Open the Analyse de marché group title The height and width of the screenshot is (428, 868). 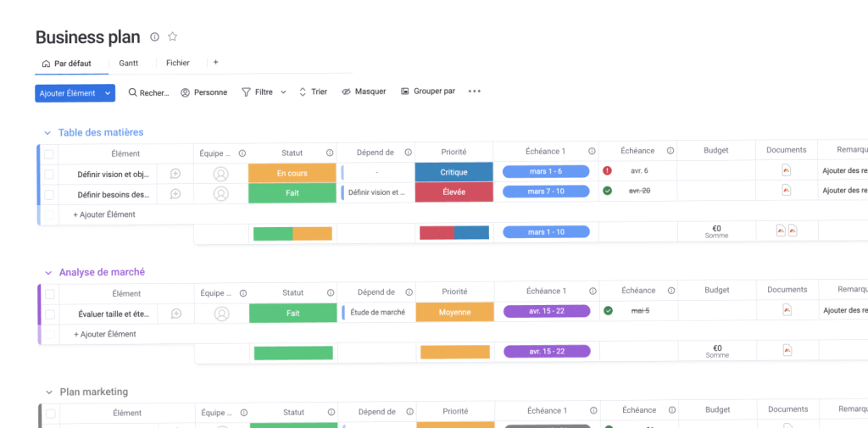102,272
